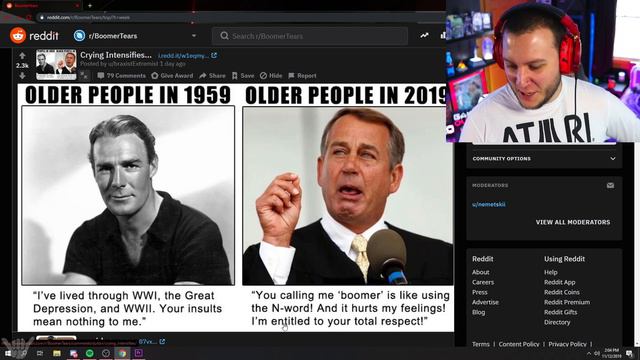
Task: Open the Privacy Policy link
Action: [567, 344]
